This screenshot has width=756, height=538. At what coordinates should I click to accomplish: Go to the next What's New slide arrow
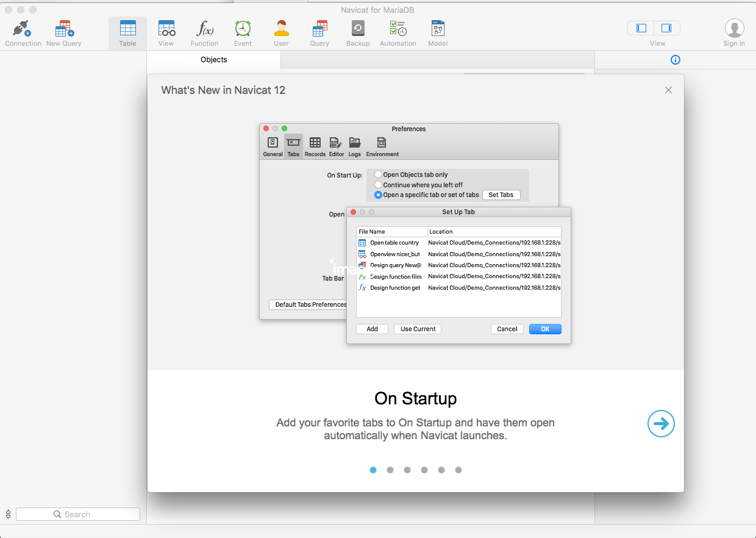click(661, 423)
